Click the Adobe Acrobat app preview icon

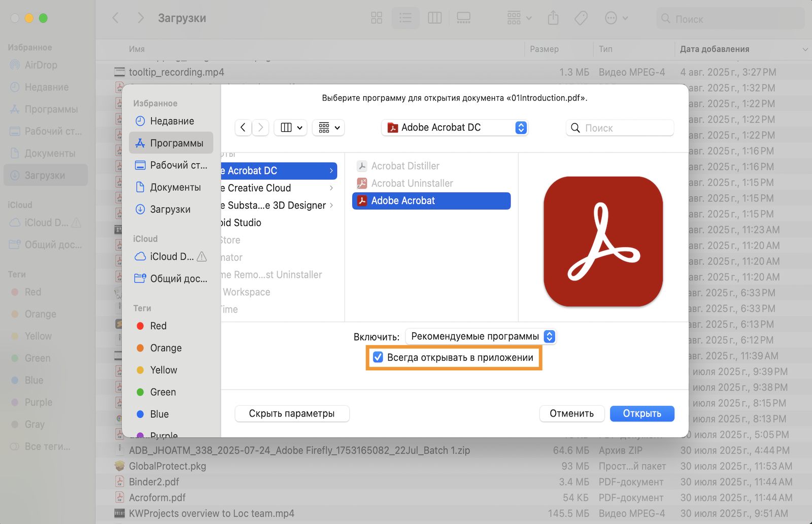tap(603, 241)
